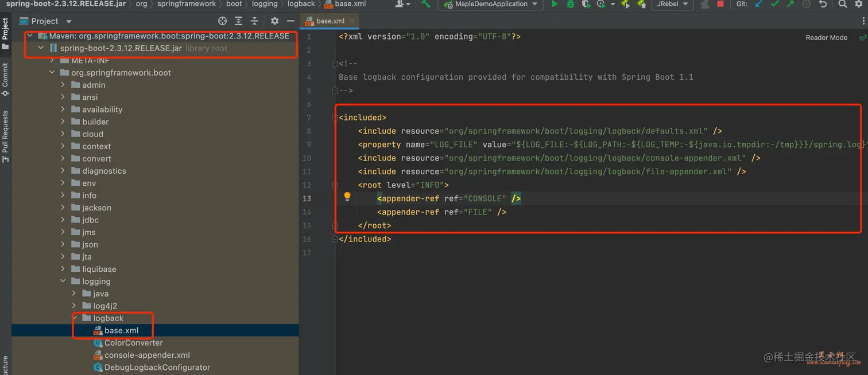Expand the META-INF folder
Viewport: 868px width, 375px height.
52,60
